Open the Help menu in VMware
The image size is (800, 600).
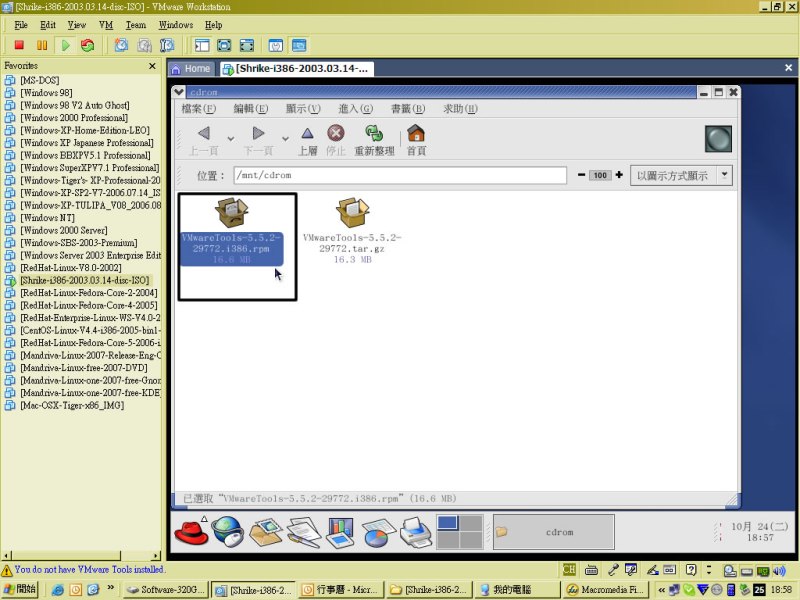[x=213, y=25]
